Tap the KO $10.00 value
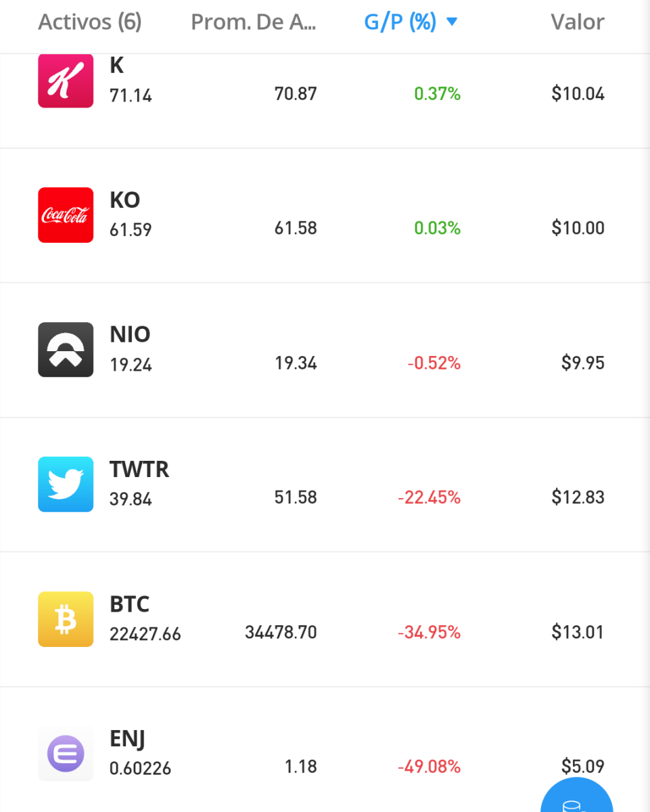Screen dimensions: 650x812 [578, 228]
